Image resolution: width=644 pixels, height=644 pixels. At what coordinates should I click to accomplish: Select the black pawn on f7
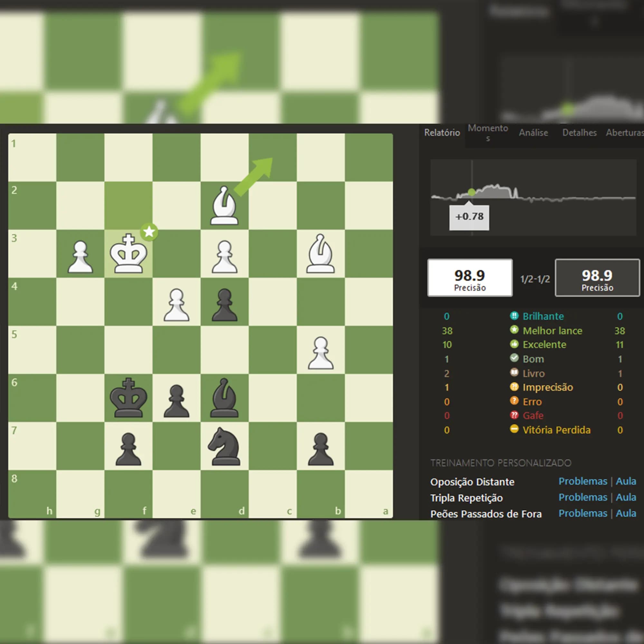(x=128, y=449)
